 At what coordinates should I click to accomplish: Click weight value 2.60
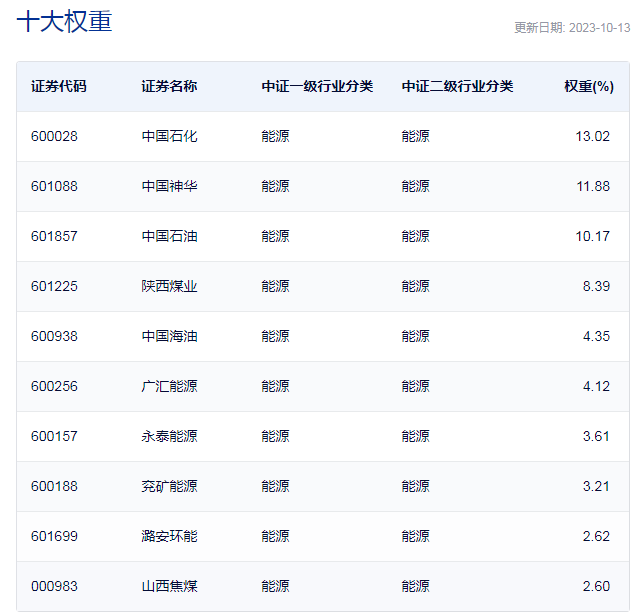[596, 586]
